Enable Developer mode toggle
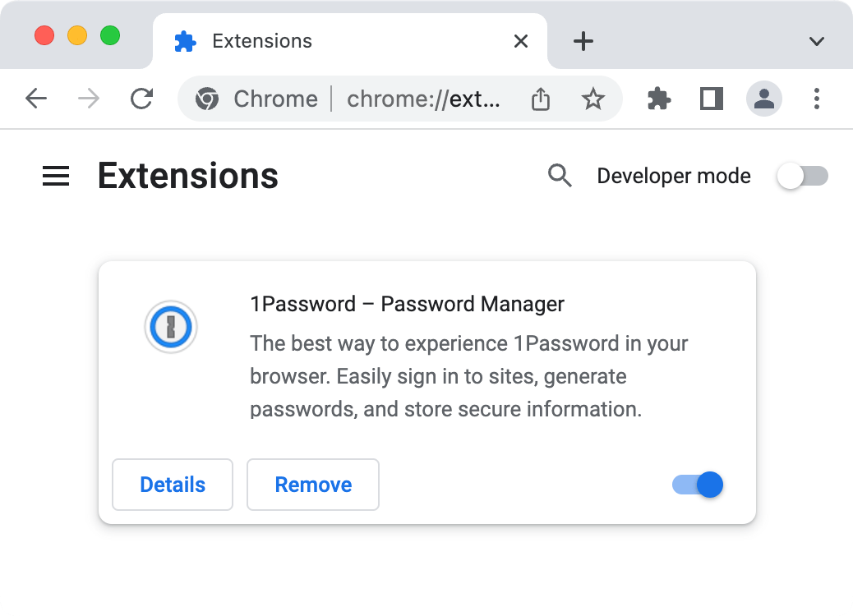The height and width of the screenshot is (616, 853). pyautogui.click(x=802, y=176)
